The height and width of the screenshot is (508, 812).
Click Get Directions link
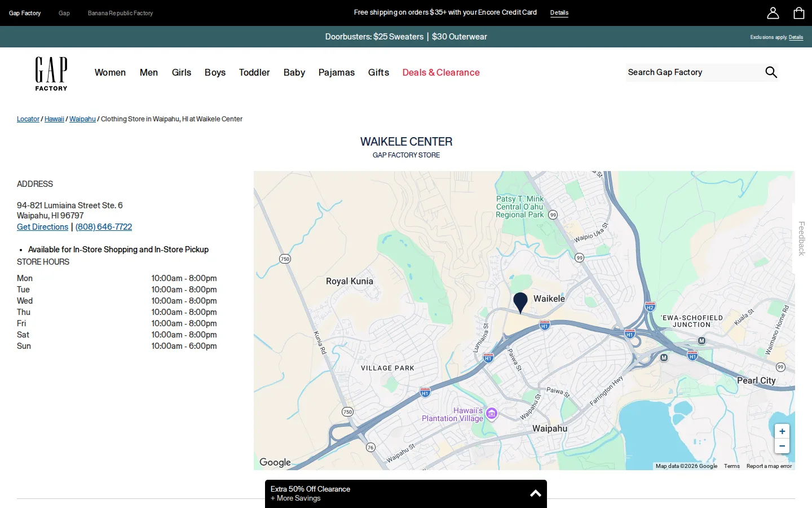pyautogui.click(x=42, y=227)
